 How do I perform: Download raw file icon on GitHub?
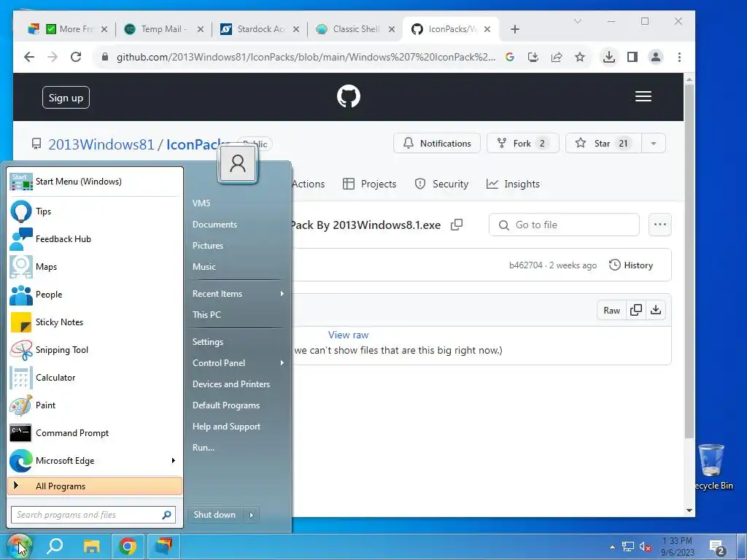coord(656,310)
